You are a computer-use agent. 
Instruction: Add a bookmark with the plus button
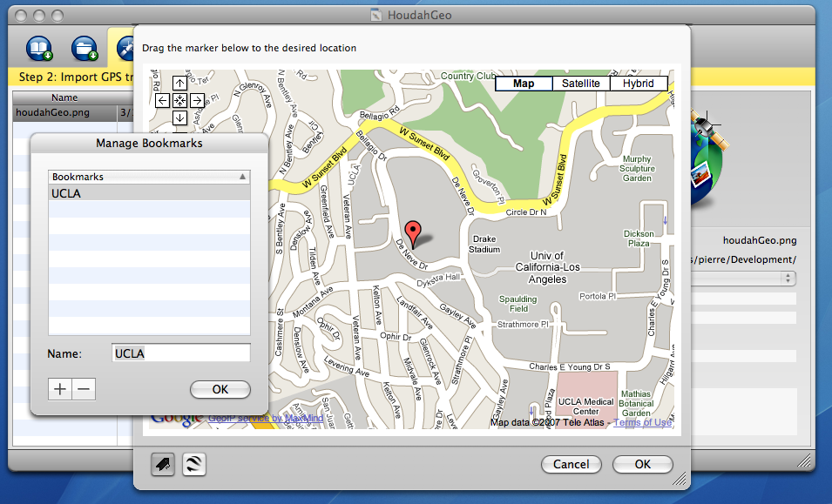pyautogui.click(x=60, y=389)
